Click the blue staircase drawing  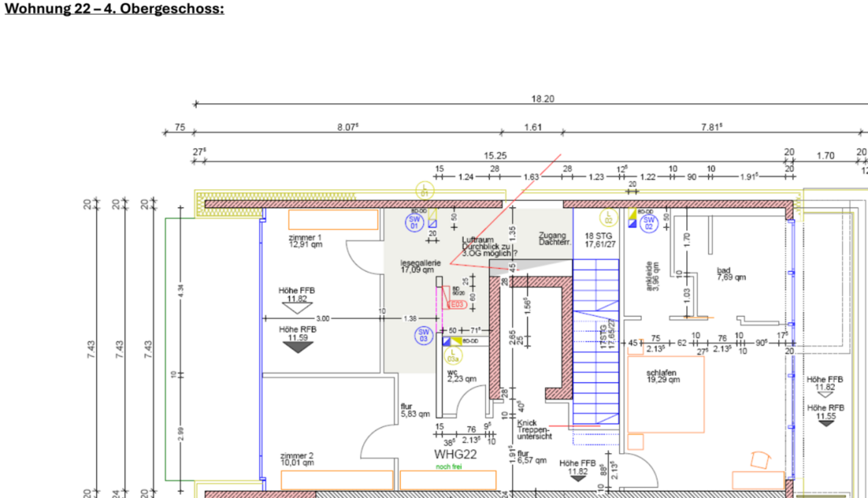tap(596, 341)
